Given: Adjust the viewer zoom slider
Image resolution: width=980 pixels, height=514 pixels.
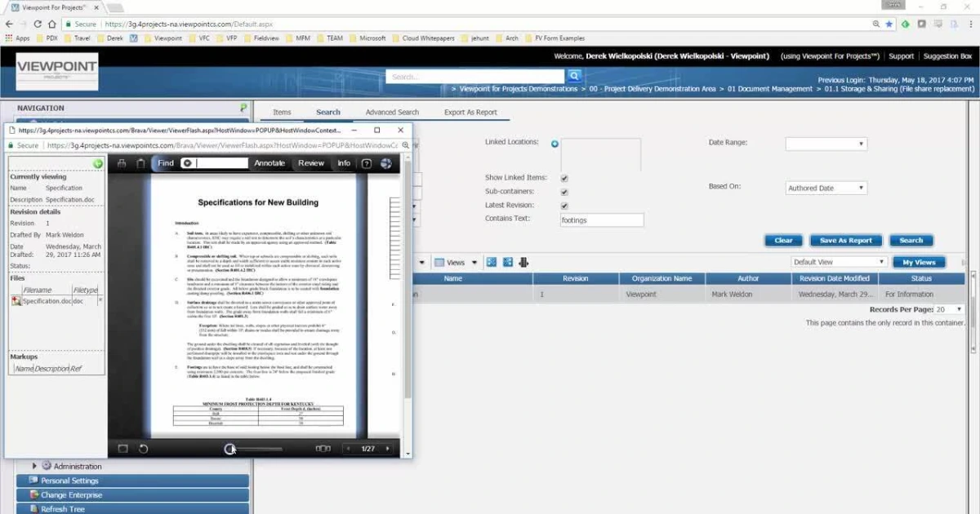Looking at the screenshot, I should coord(256,449).
